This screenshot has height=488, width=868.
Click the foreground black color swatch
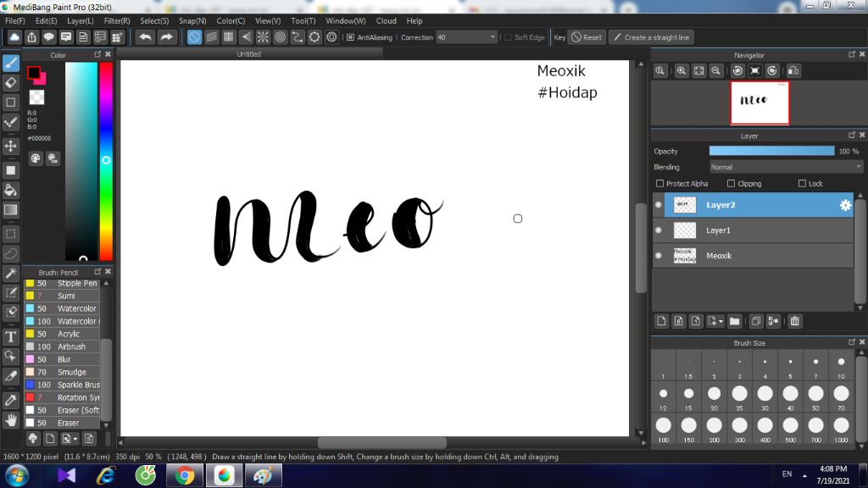coord(34,73)
